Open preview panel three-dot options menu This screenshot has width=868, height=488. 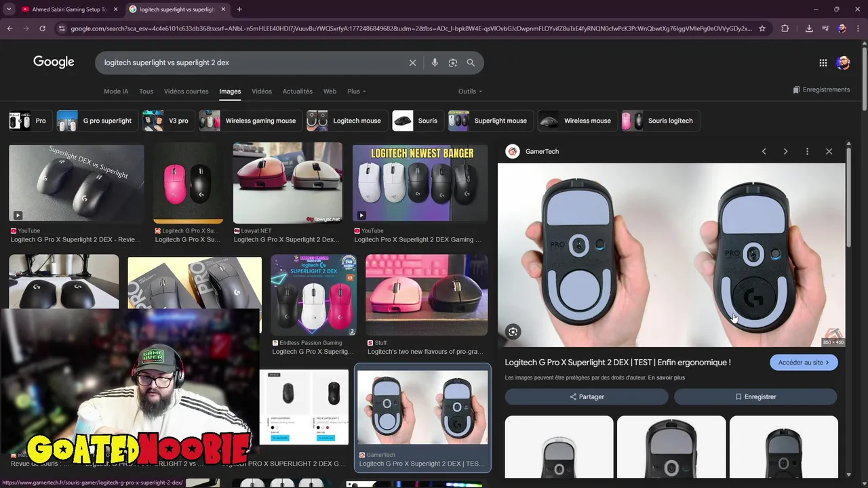(x=807, y=151)
